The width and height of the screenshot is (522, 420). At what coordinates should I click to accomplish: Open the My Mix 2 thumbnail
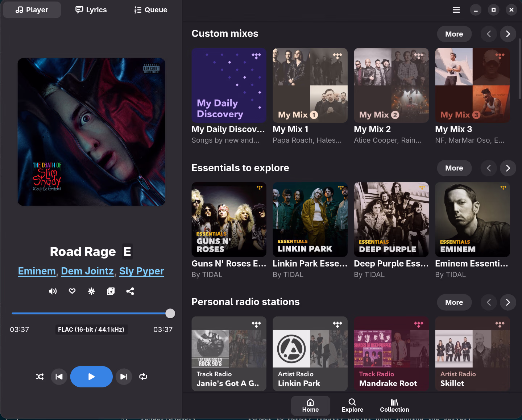pyautogui.click(x=391, y=85)
